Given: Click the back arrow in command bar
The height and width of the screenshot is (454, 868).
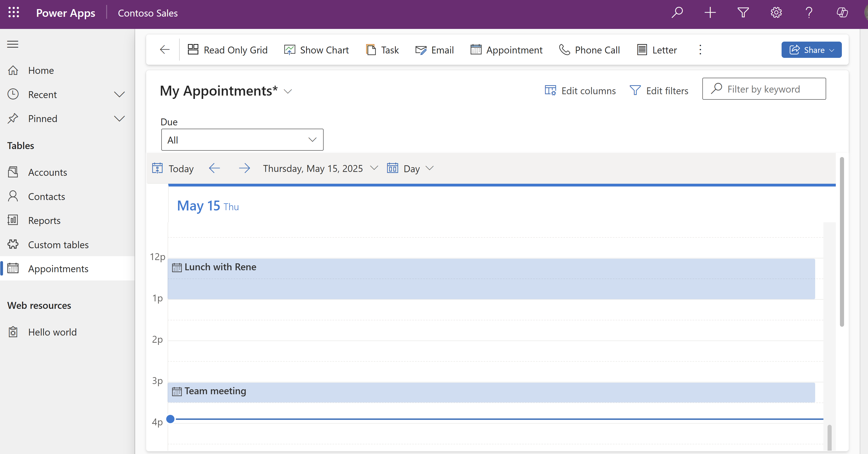Looking at the screenshot, I should point(165,50).
